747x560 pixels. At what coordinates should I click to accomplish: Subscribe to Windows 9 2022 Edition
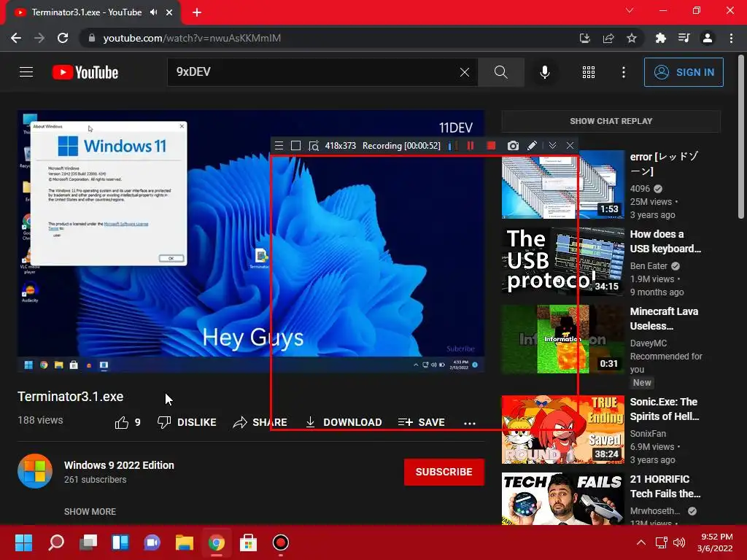[444, 472]
